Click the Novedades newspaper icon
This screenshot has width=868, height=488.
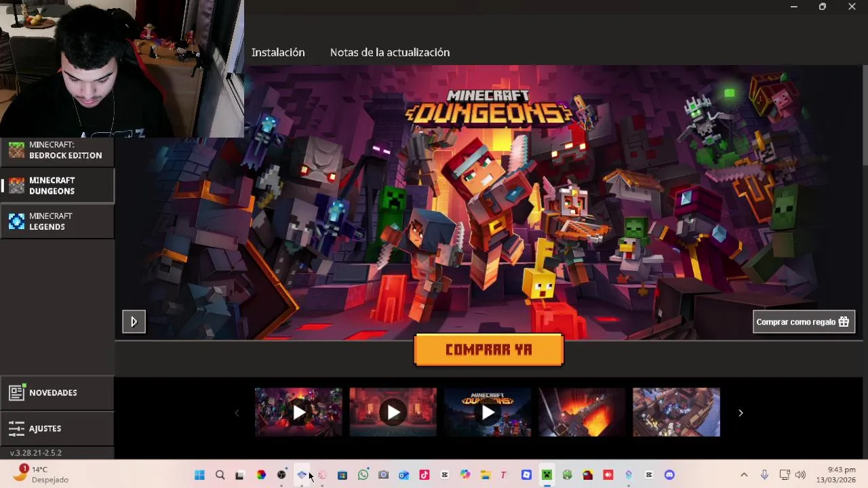pyautogui.click(x=17, y=392)
